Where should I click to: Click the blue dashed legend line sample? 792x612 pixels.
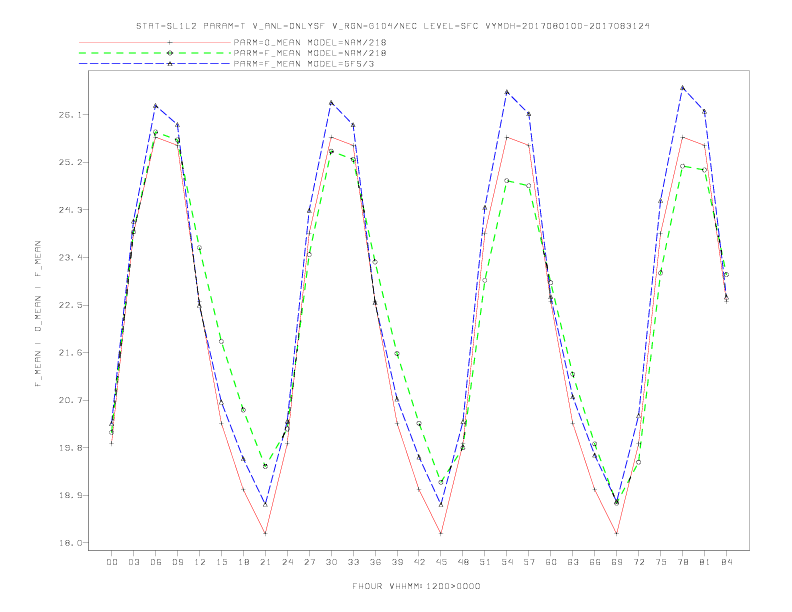click(x=155, y=64)
